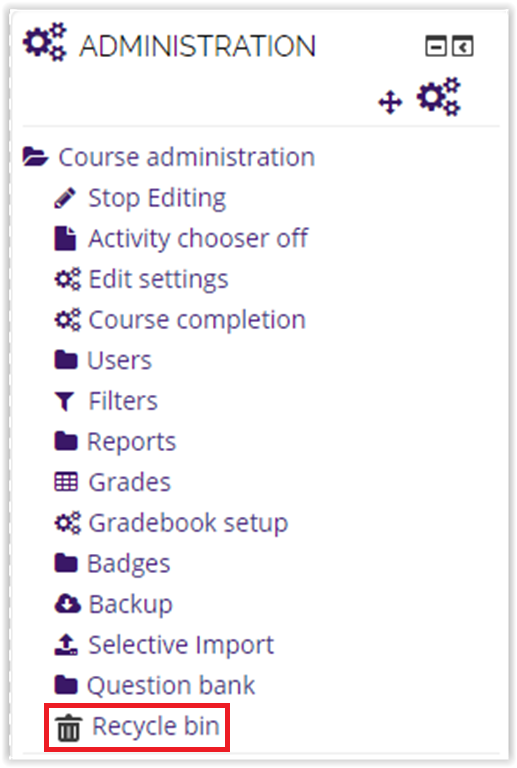Open the block actions gear icon

pos(439,96)
